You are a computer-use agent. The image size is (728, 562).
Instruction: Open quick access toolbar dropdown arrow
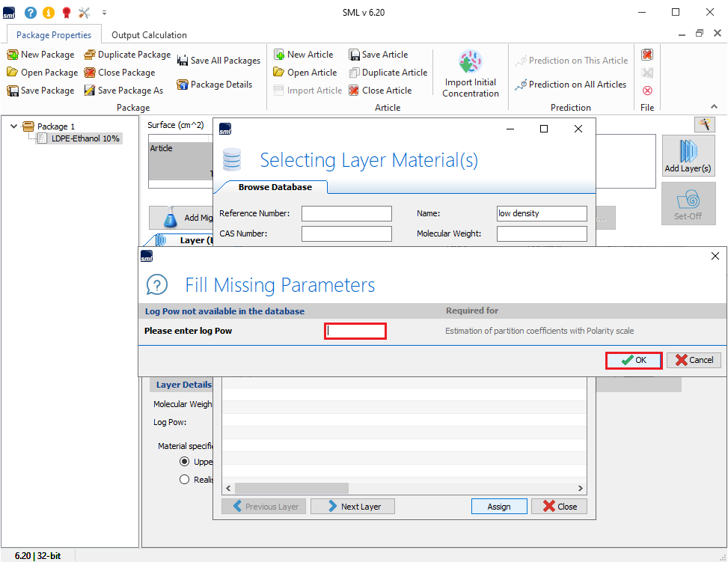point(104,13)
